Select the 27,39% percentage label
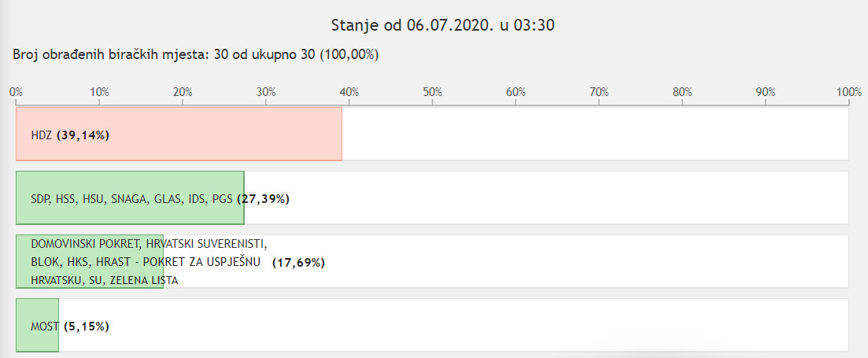 (x=263, y=198)
